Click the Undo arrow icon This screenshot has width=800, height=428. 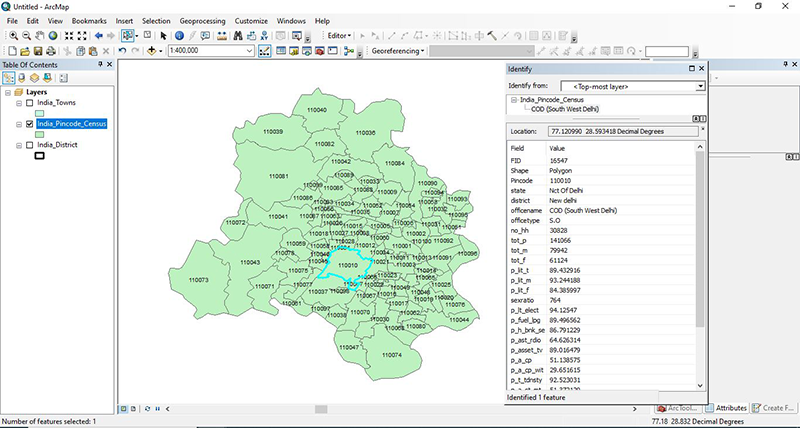pyautogui.click(x=122, y=50)
